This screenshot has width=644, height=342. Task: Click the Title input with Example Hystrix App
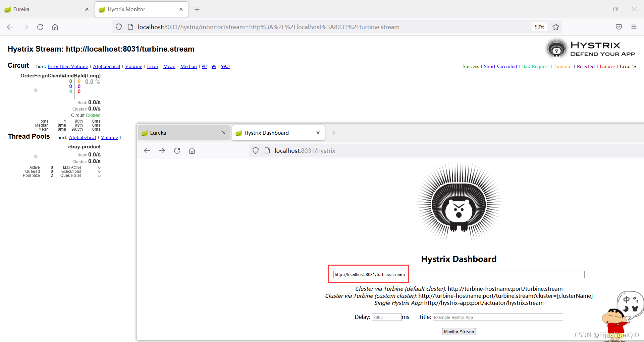coord(498,317)
